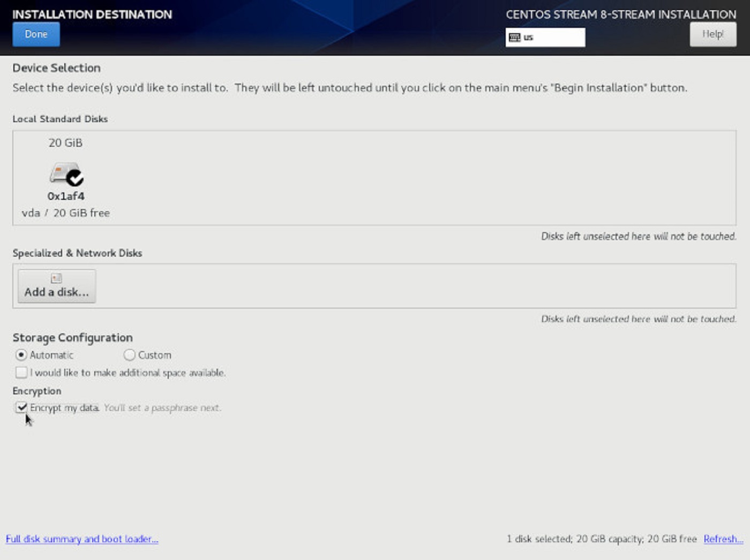Open 'Full disk summary and boot loader' link
This screenshot has width=750, height=560.
point(82,539)
